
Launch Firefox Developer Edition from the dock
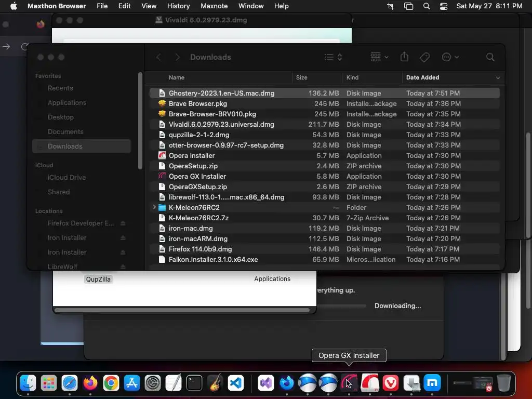287,383
